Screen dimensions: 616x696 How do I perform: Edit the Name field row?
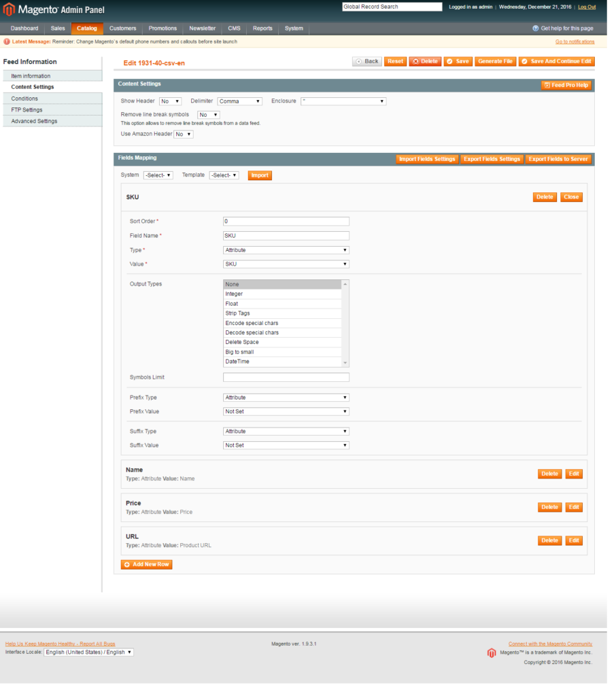pyautogui.click(x=574, y=474)
